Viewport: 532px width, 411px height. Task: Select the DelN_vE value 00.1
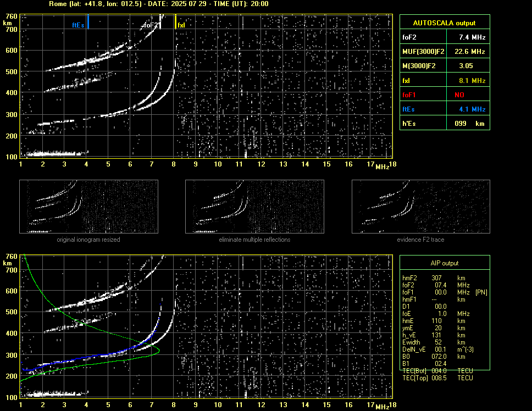point(441,349)
